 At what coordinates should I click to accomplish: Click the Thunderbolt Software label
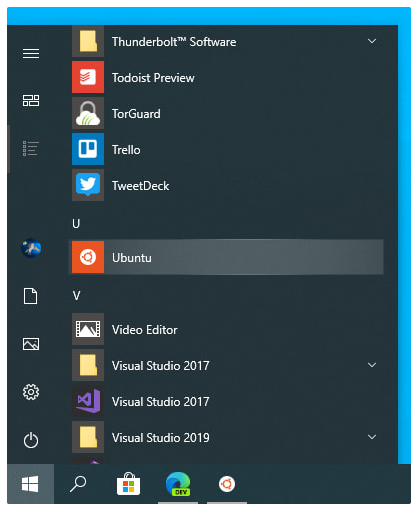click(x=174, y=42)
